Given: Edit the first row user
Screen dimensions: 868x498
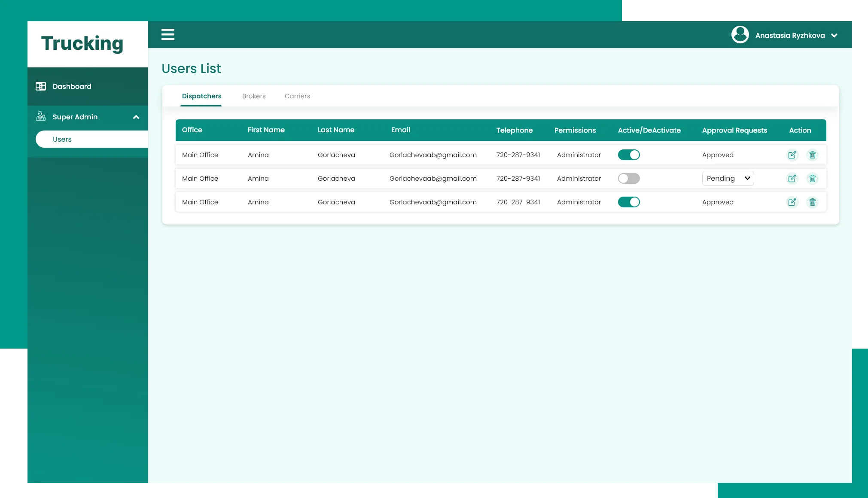Looking at the screenshot, I should point(792,155).
